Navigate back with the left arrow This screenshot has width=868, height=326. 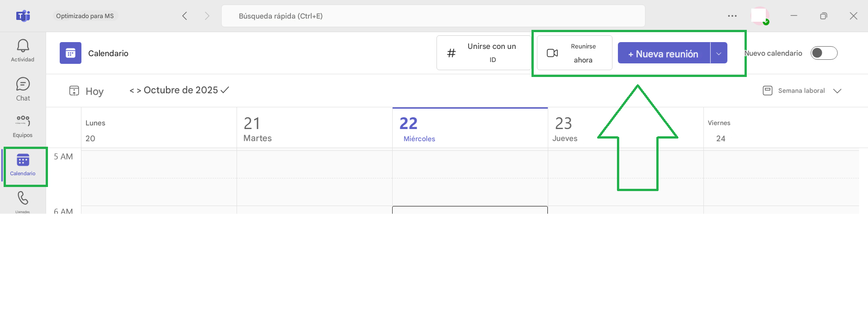185,16
